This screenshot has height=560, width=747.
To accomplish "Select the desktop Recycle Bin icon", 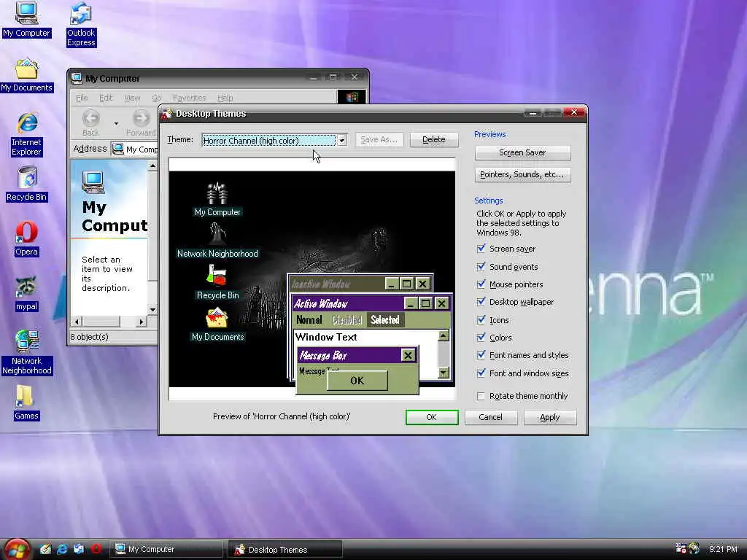I will pos(27,178).
